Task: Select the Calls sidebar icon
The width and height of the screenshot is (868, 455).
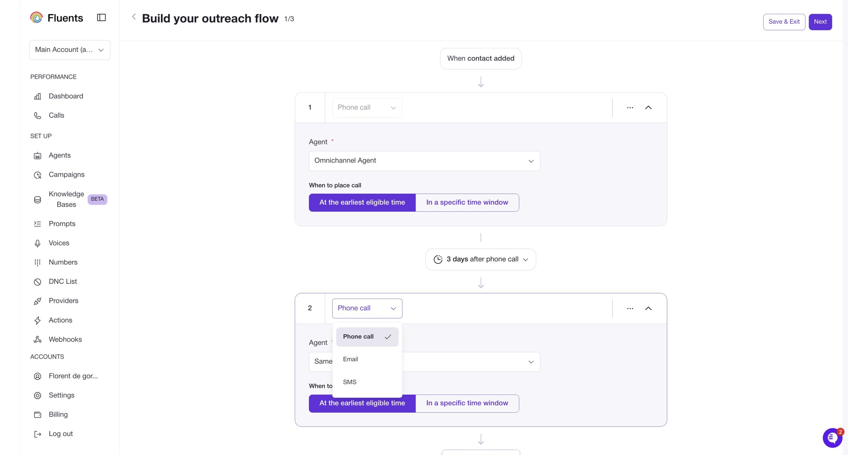Action: pyautogui.click(x=37, y=115)
